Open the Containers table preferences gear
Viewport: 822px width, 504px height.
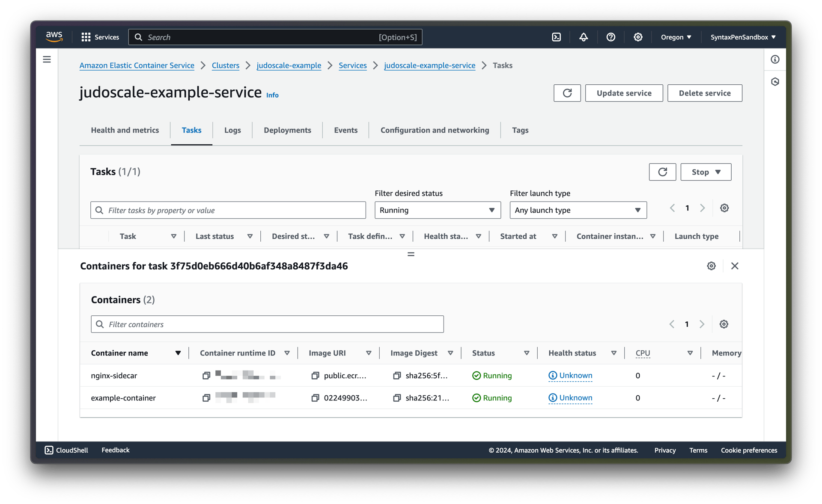(724, 324)
